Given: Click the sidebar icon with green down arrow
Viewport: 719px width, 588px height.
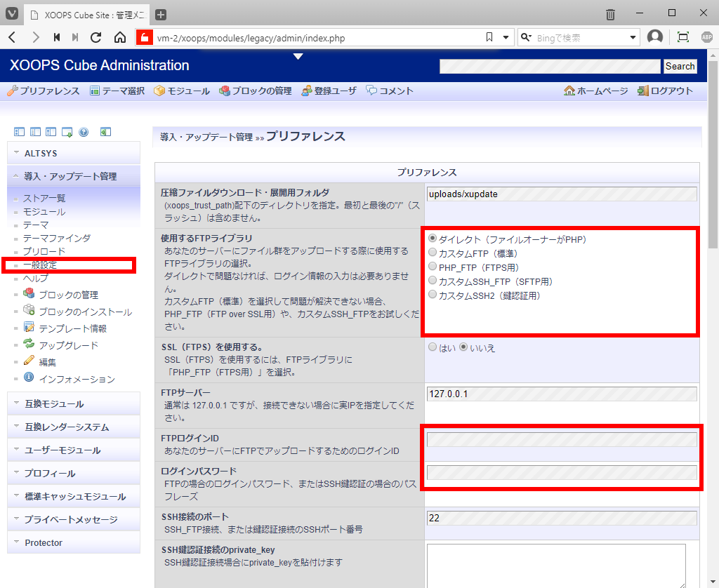Looking at the screenshot, I should coord(67,133).
